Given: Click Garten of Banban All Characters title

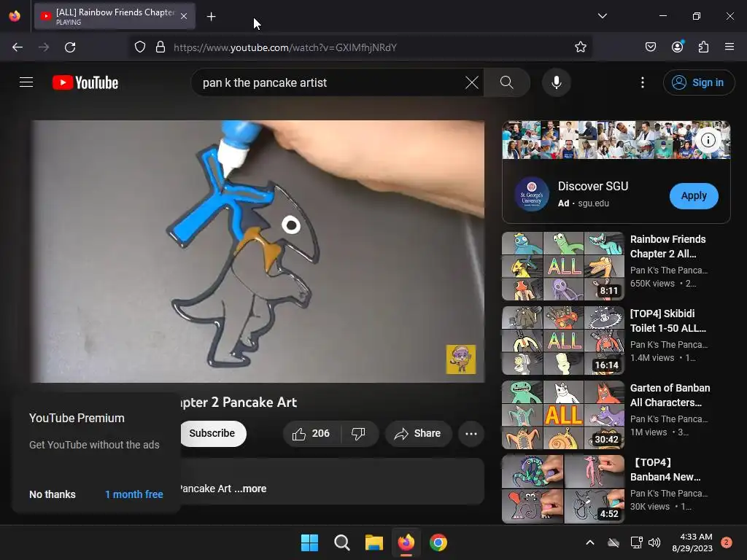Looking at the screenshot, I should tap(670, 395).
